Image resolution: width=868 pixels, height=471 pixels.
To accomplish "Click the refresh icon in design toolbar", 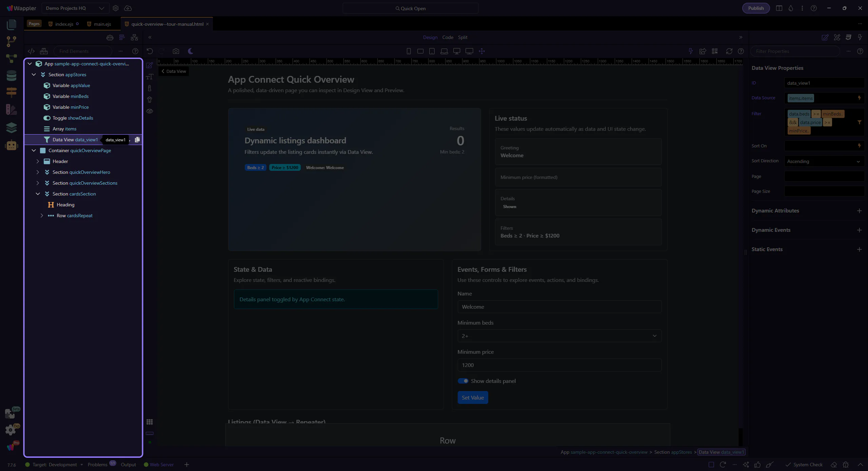I will 729,51.
